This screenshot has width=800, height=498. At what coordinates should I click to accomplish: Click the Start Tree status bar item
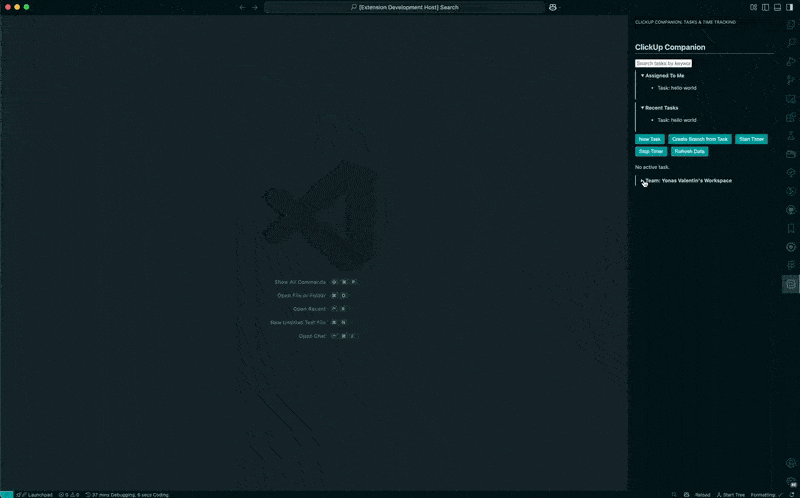(x=730, y=494)
